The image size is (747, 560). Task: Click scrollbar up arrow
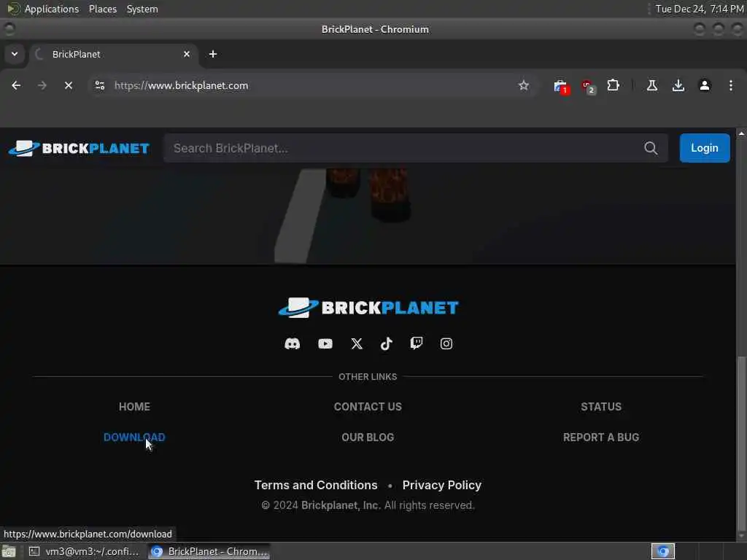741,134
